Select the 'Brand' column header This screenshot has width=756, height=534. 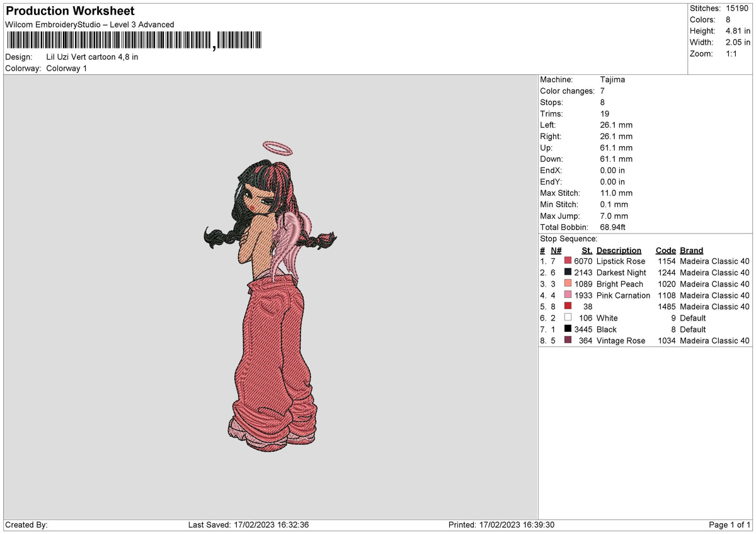(x=691, y=250)
